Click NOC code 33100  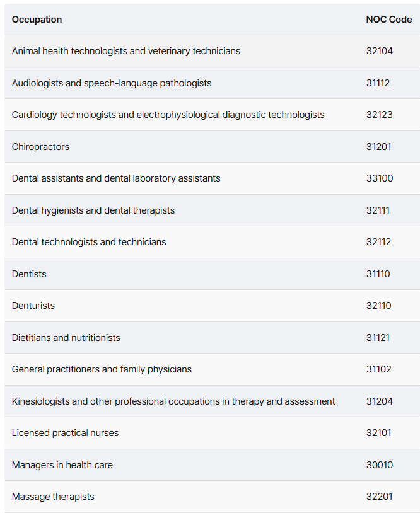(x=380, y=178)
